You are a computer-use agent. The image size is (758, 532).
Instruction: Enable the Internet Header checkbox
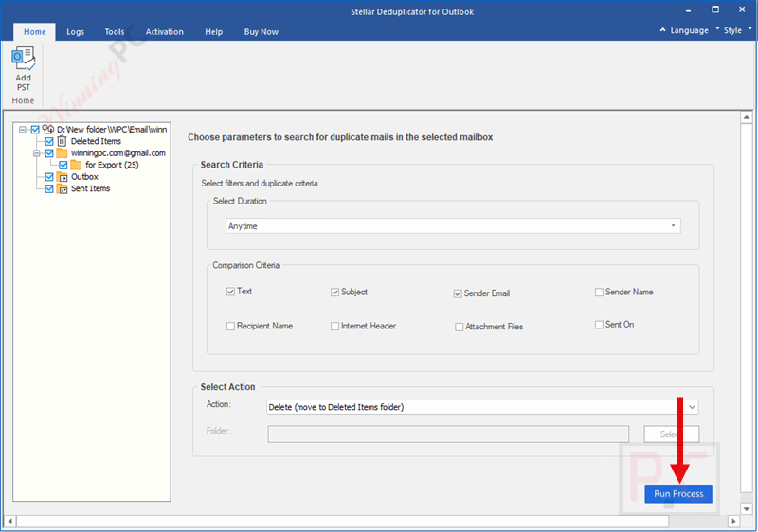click(334, 327)
